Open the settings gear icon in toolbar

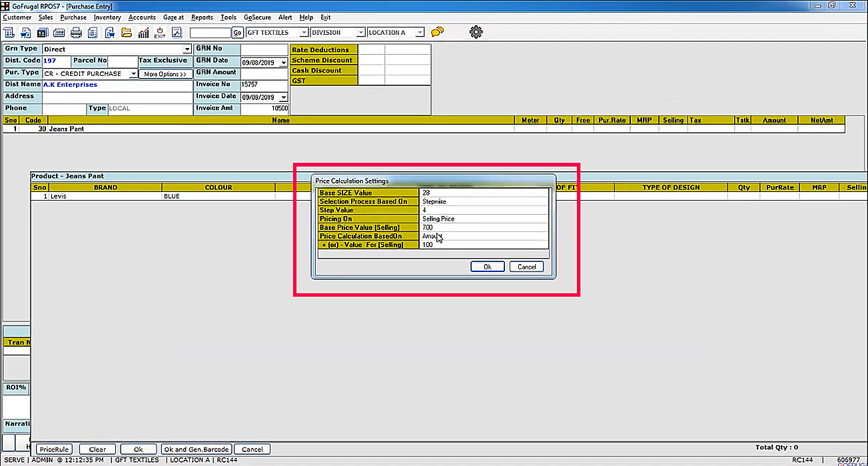click(476, 31)
